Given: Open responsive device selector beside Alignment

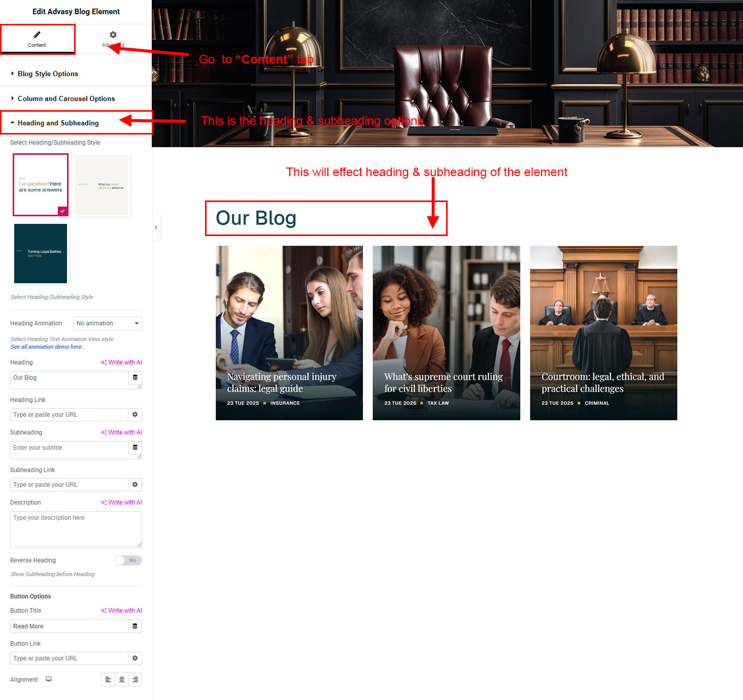Looking at the screenshot, I should coord(49,679).
